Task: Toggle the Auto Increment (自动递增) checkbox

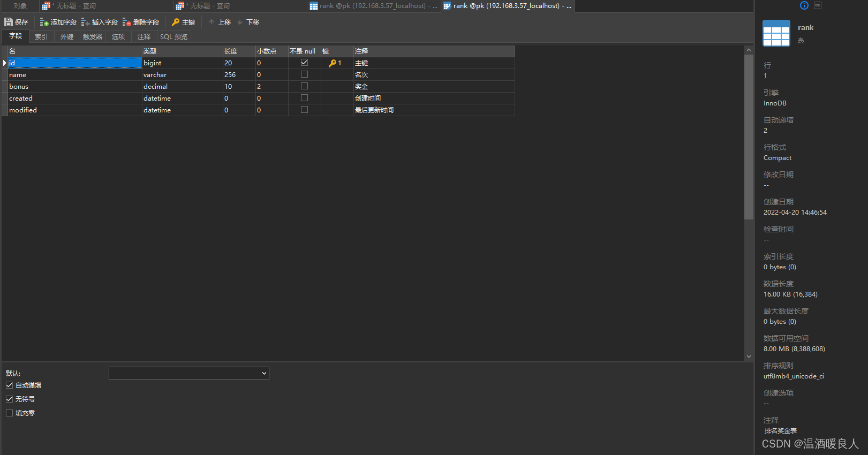Action: pos(9,385)
